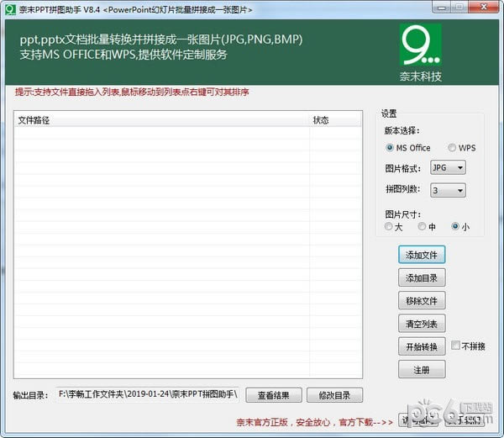
Task: Click the app icon in the title bar
Action: point(10,9)
